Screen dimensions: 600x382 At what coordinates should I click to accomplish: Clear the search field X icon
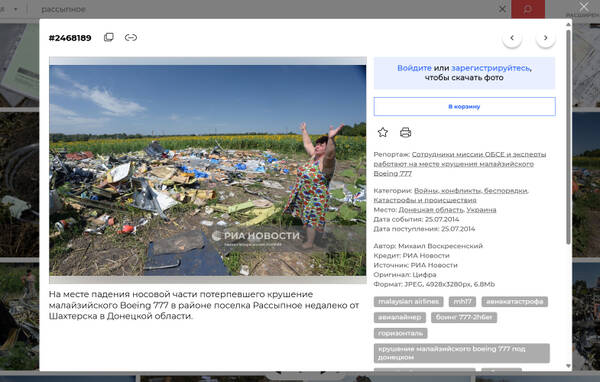pyautogui.click(x=502, y=9)
